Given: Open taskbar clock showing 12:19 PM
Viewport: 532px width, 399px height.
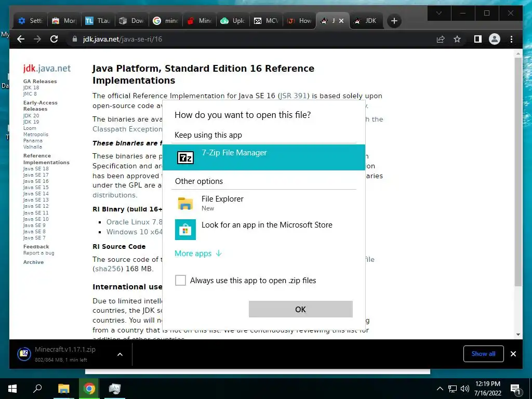Looking at the screenshot, I should 487,389.
